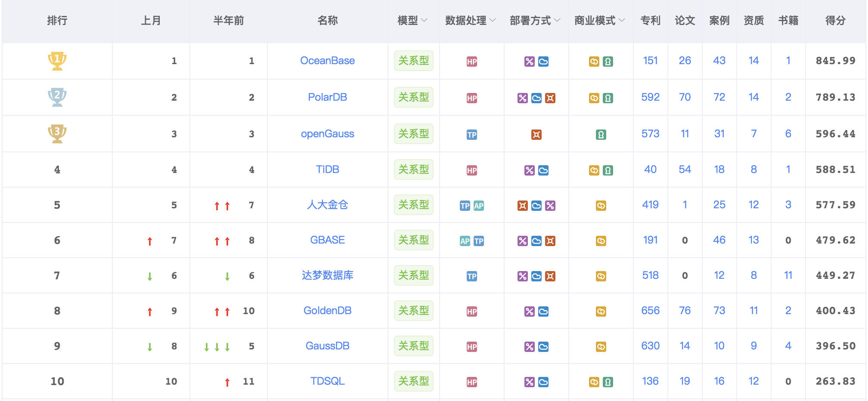
Task: Open the PolarDB database link
Action: coord(328,97)
